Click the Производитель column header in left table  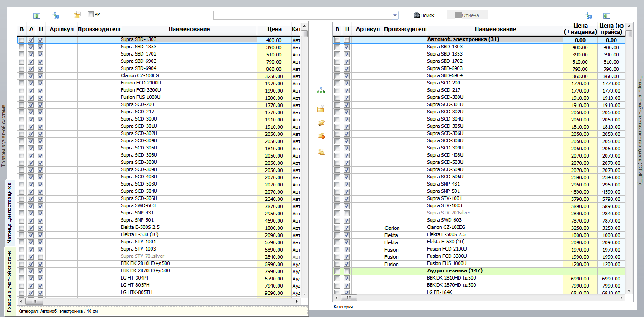(x=99, y=29)
